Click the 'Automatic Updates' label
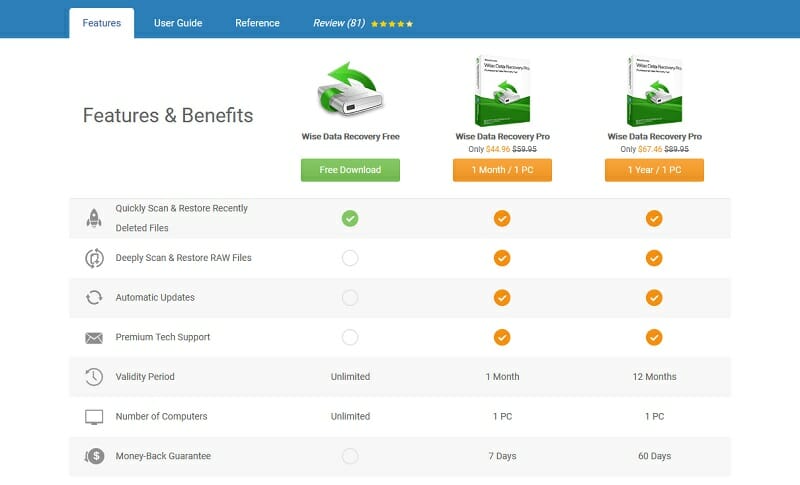 155,297
